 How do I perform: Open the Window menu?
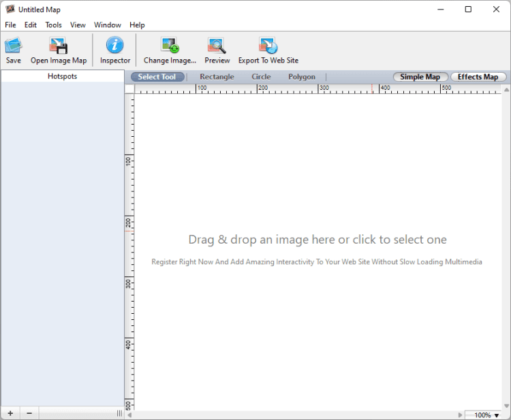(x=108, y=25)
